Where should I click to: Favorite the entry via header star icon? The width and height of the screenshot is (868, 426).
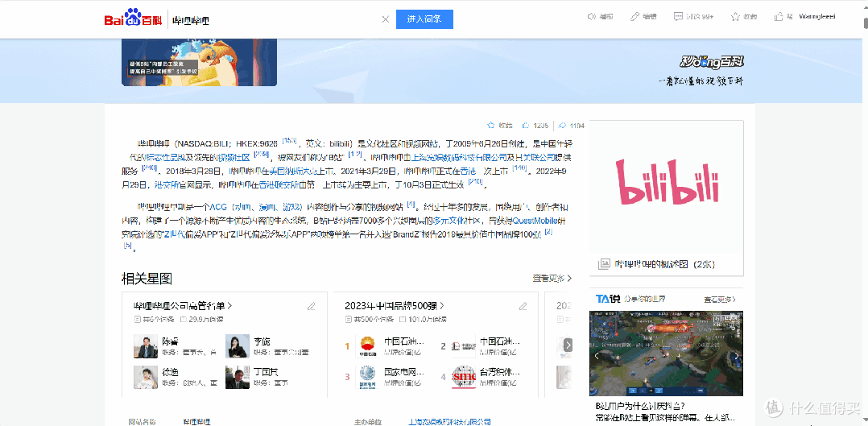(x=735, y=17)
